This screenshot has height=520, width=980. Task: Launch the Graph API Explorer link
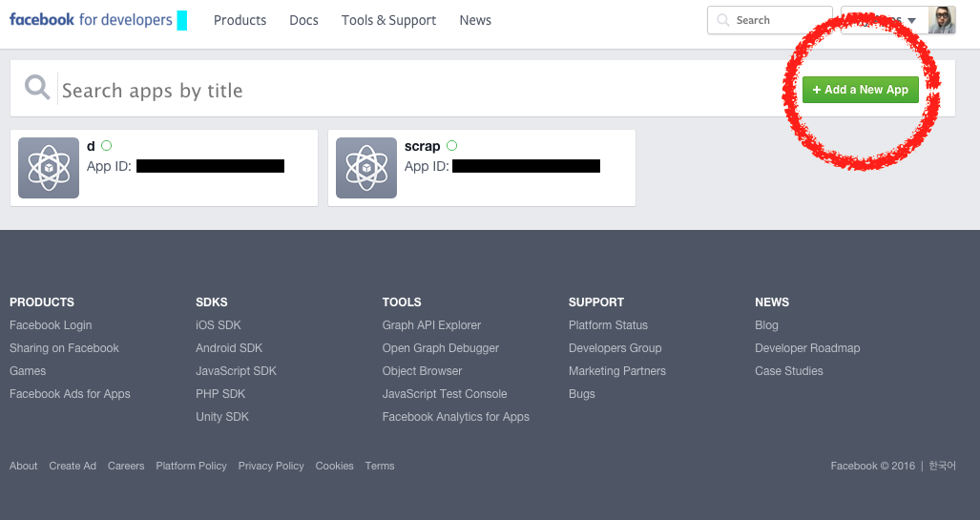tap(431, 325)
